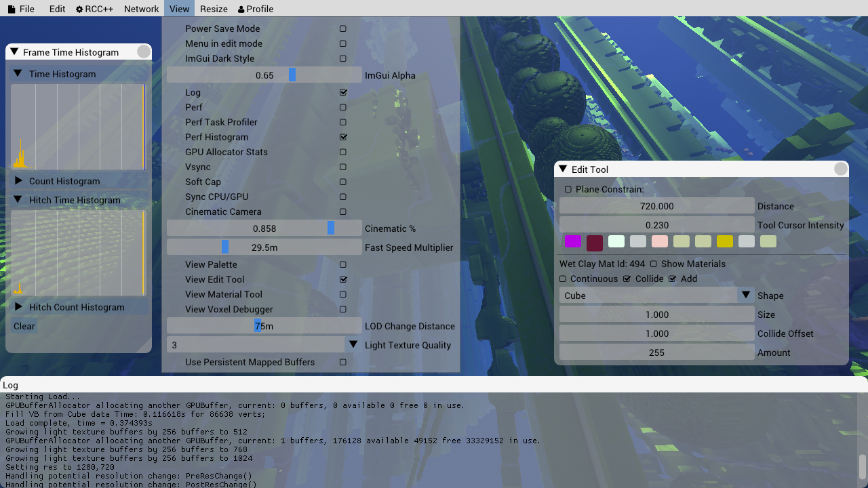This screenshot has height=488, width=868.
Task: Select the pale mint material swatch
Action: pyautogui.click(x=616, y=241)
